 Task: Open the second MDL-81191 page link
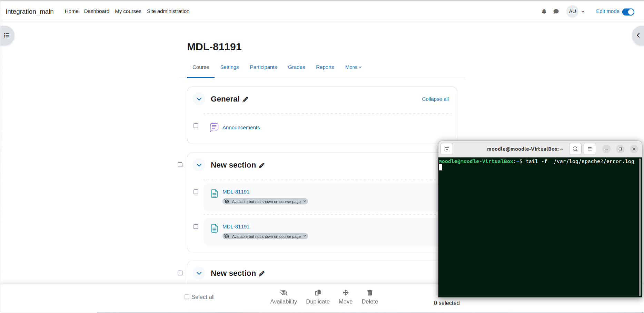pos(236,227)
